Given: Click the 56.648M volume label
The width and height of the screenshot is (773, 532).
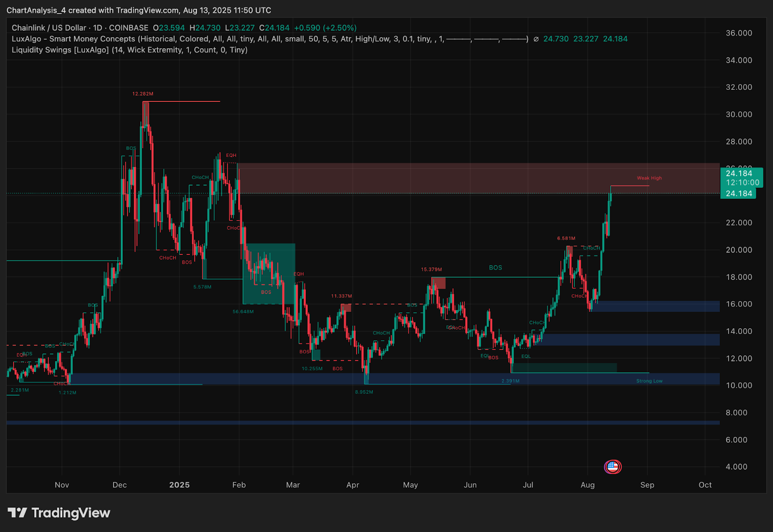Looking at the screenshot, I should [243, 311].
